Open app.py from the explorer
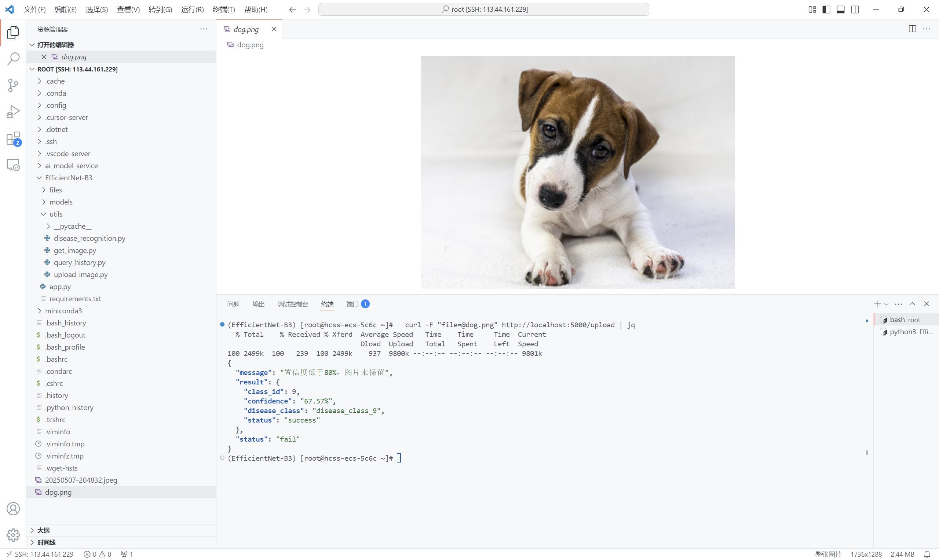The height and width of the screenshot is (560, 939). pyautogui.click(x=60, y=287)
